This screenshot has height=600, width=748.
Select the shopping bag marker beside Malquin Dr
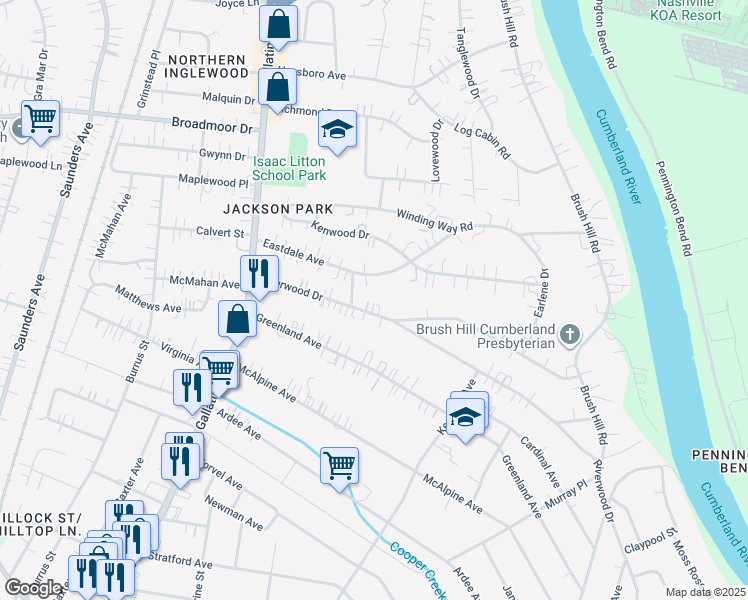[277, 87]
